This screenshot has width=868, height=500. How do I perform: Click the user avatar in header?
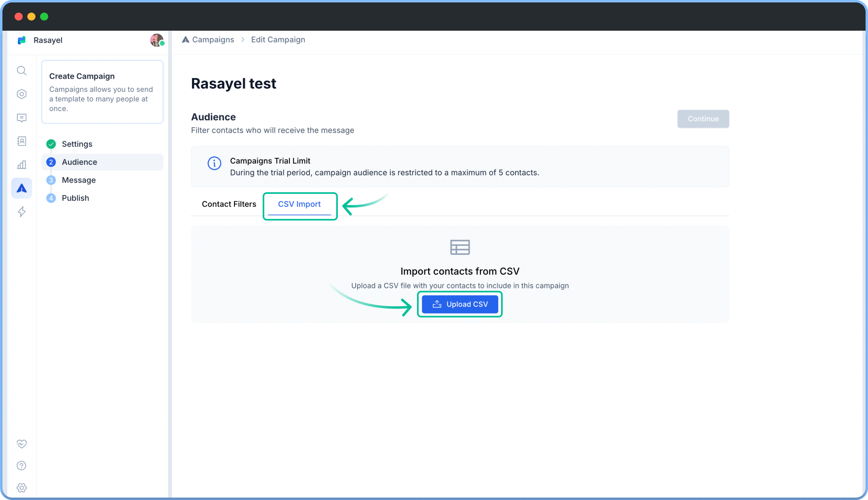[157, 40]
